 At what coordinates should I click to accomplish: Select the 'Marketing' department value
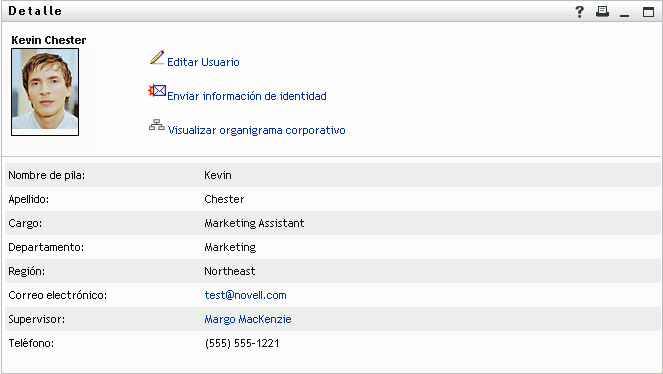(230, 247)
